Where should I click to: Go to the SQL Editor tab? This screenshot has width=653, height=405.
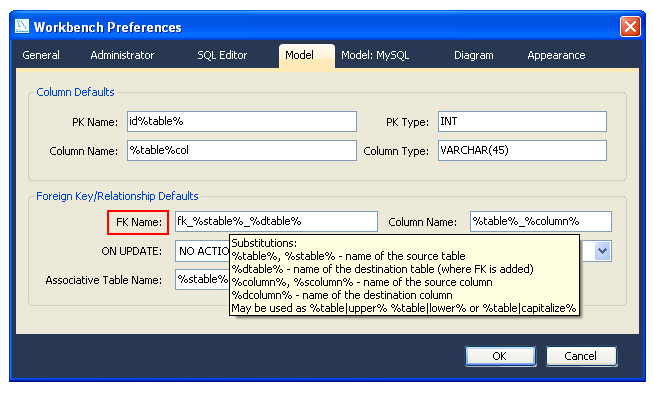click(222, 55)
